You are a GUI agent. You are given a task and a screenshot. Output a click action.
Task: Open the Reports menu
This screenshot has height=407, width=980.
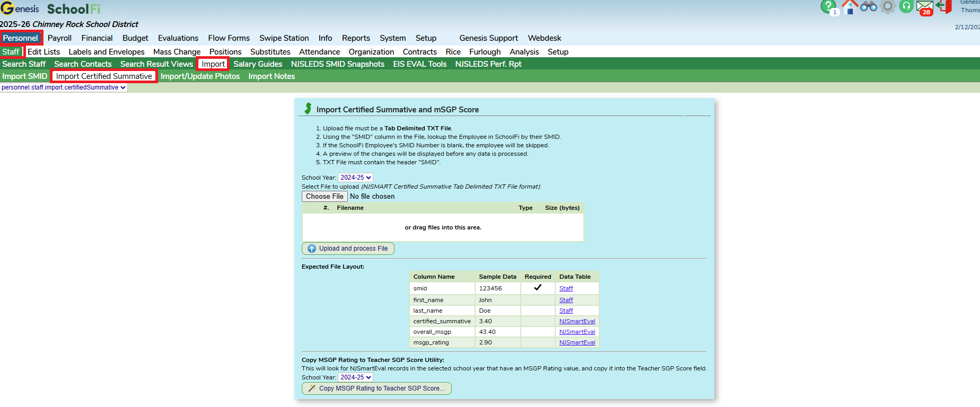[356, 38]
